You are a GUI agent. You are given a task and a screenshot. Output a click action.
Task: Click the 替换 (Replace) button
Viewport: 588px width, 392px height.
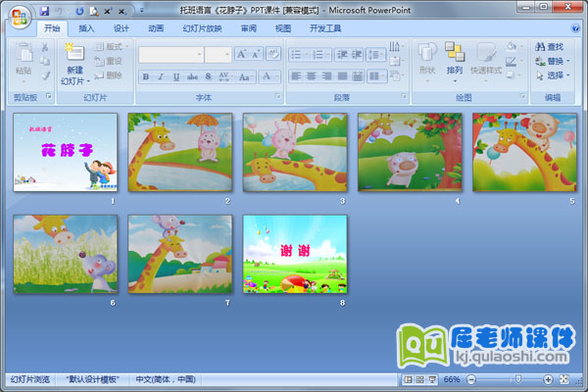(552, 61)
